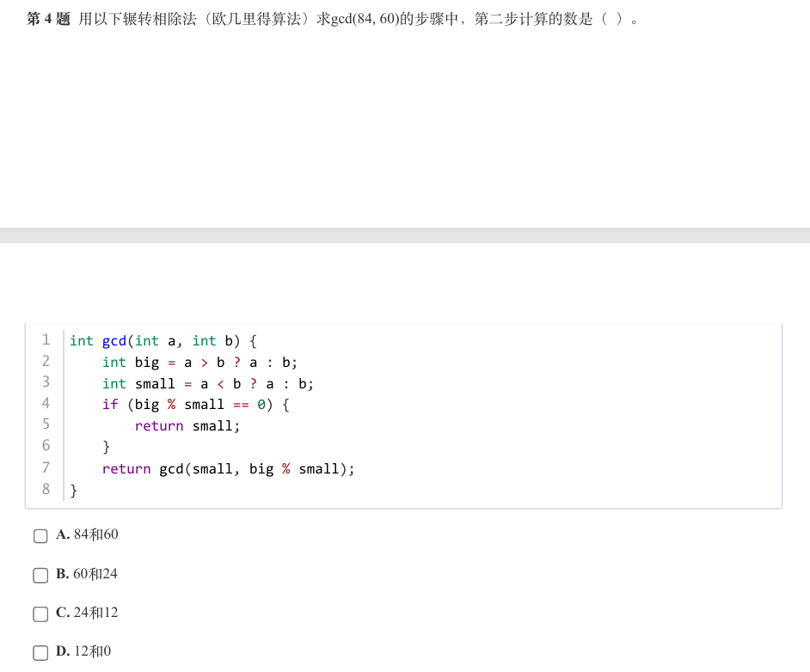Click code line "int big = a > b ? a : b;"
This screenshot has height=672, width=810.
point(199,363)
